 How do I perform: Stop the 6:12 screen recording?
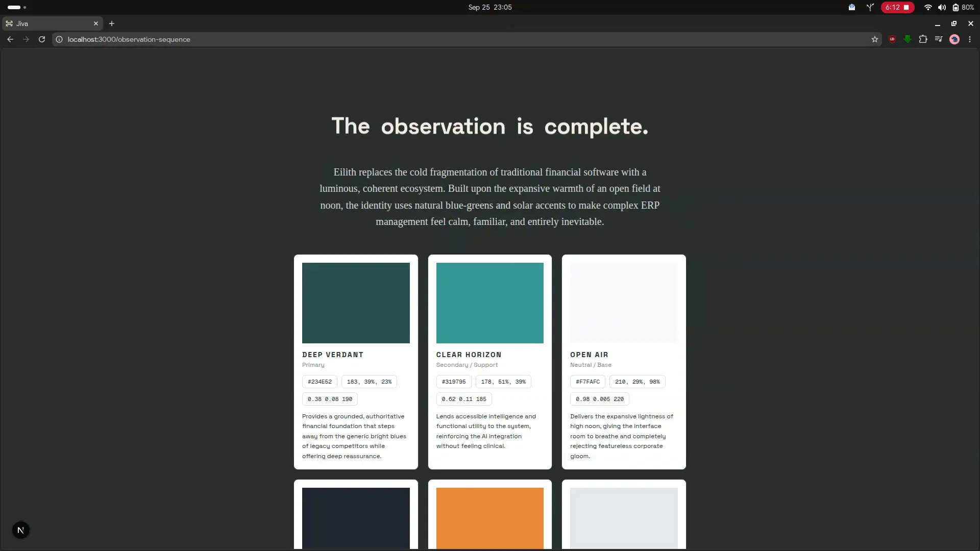point(897,7)
